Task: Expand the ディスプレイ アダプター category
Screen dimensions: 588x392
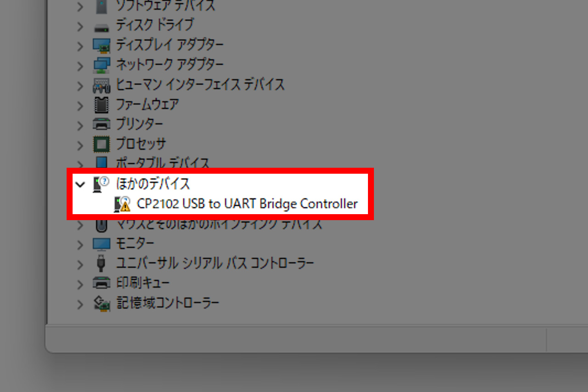Action: coord(80,46)
